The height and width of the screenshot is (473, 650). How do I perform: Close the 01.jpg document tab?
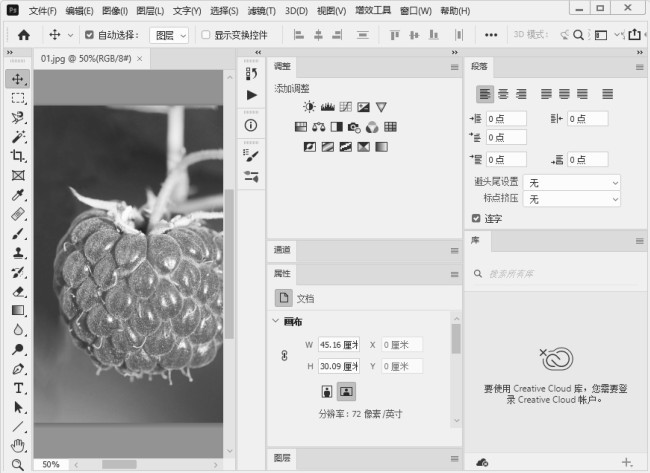click(x=140, y=59)
